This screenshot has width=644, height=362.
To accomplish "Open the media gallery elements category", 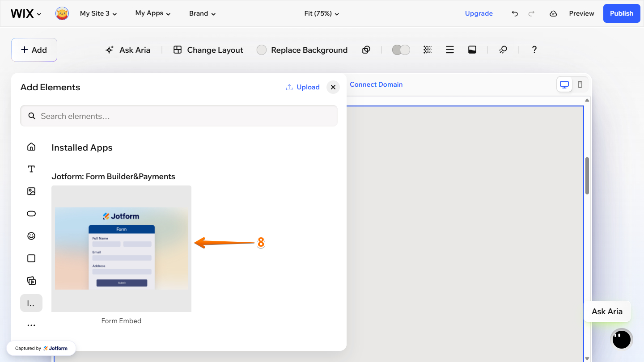I will 31,281.
